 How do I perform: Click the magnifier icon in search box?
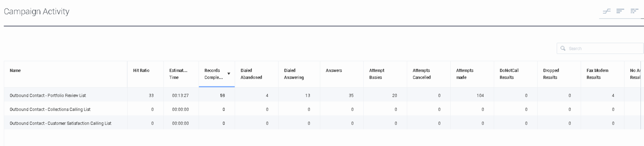click(563, 48)
